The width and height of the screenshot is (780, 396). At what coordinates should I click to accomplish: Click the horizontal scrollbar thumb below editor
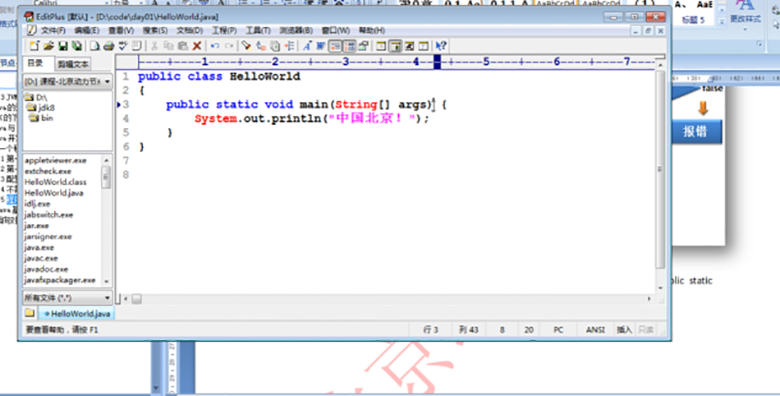(137, 298)
